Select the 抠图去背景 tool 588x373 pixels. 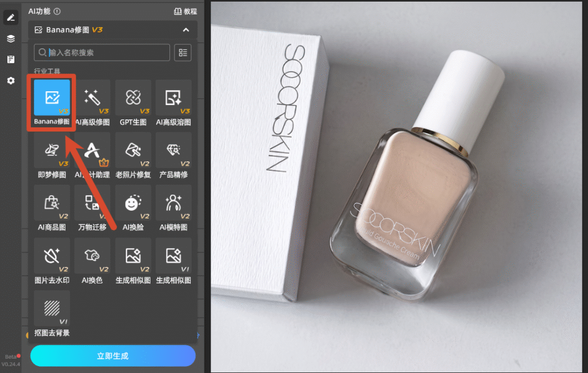[52, 313]
